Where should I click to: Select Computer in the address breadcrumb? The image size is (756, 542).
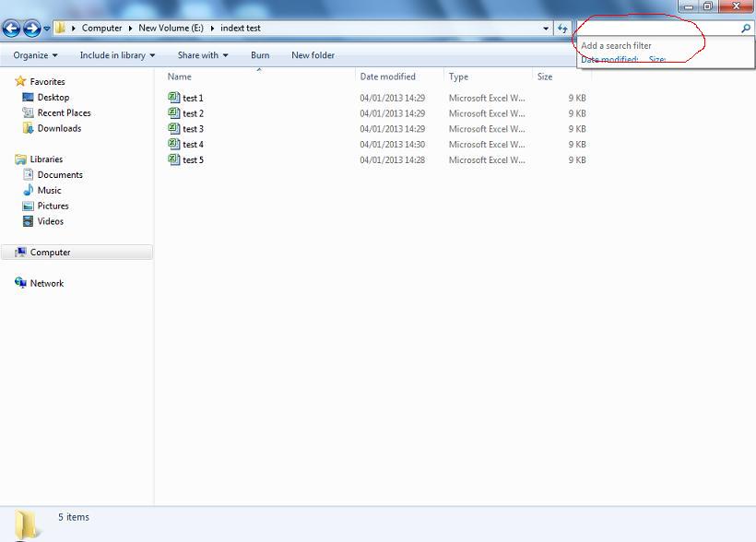(101, 28)
